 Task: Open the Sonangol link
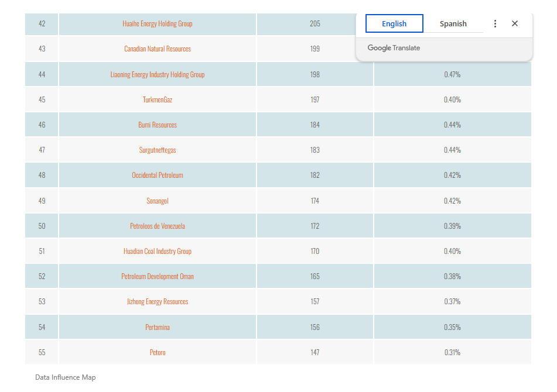(x=158, y=201)
